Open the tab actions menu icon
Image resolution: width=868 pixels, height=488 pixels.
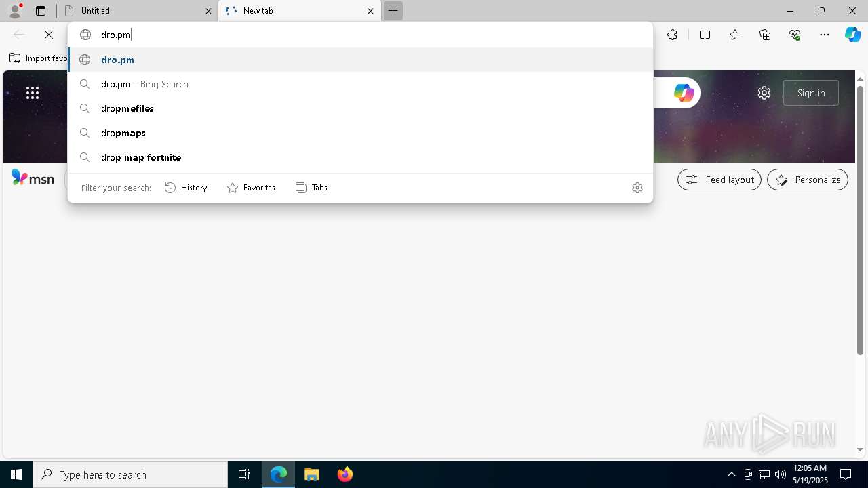41,11
